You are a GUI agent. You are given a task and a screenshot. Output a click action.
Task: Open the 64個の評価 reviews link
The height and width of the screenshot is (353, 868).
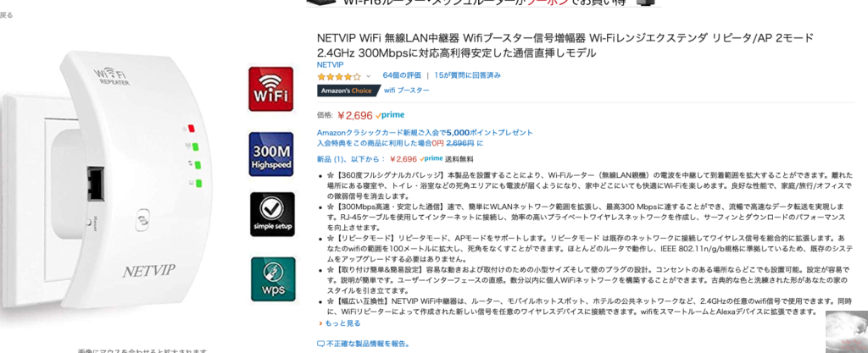pyautogui.click(x=402, y=75)
